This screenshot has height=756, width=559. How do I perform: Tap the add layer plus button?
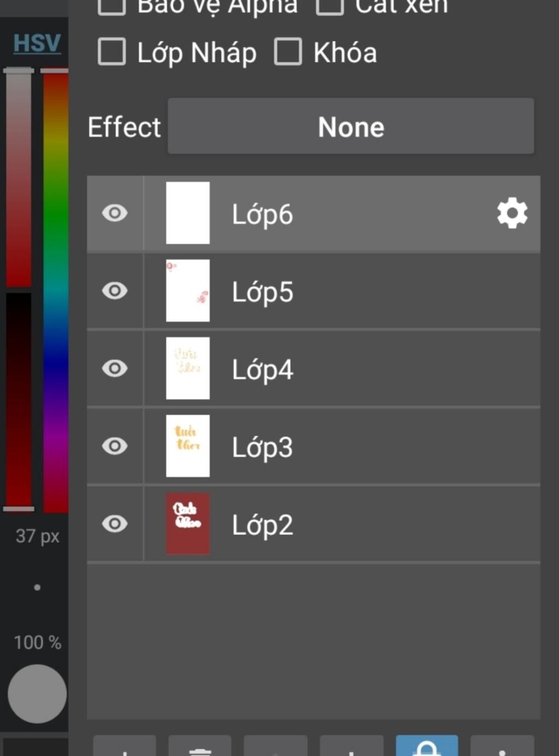(x=124, y=746)
